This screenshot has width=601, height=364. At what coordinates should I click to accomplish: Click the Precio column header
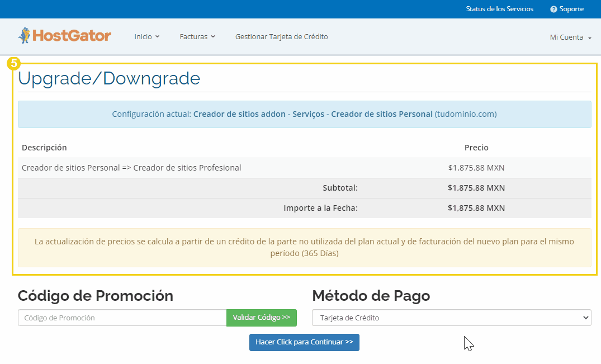pyautogui.click(x=476, y=148)
